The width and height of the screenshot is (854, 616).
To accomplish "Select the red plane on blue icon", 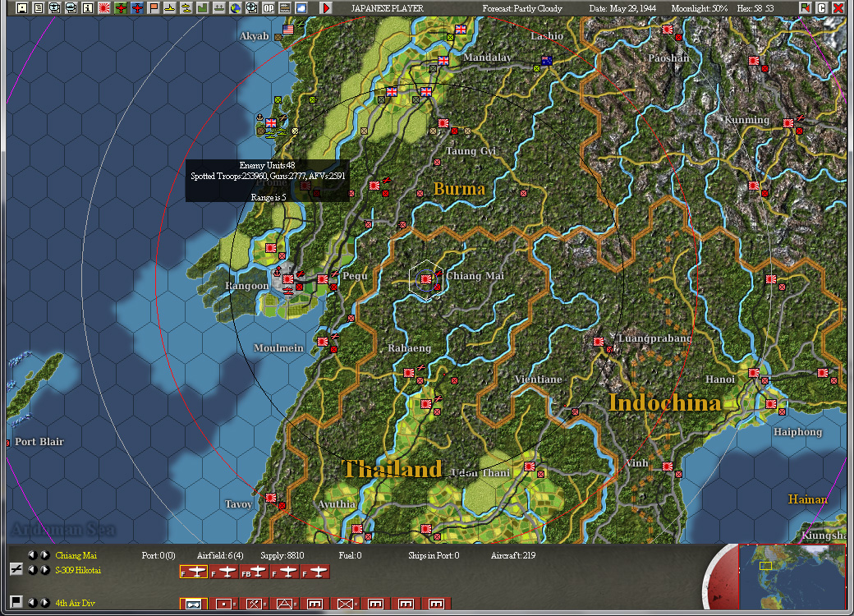I will [136, 8].
